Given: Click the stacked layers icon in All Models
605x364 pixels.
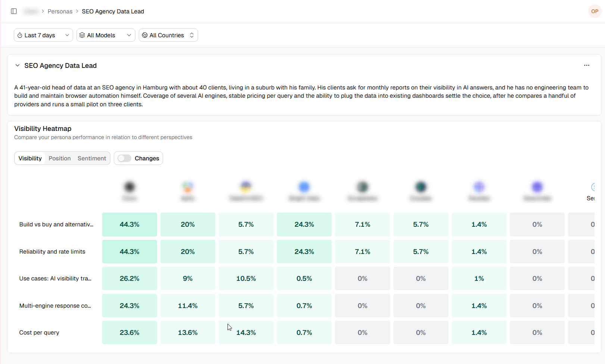Looking at the screenshot, I should click(82, 35).
